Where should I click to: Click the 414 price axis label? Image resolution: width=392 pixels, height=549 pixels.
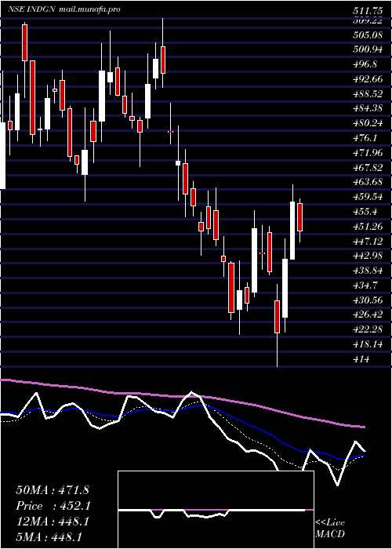(x=361, y=358)
